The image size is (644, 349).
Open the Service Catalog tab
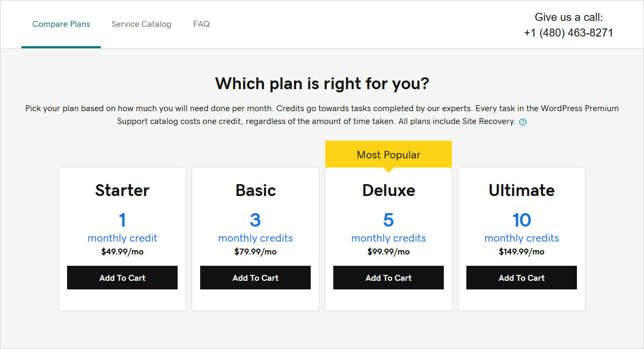click(141, 24)
